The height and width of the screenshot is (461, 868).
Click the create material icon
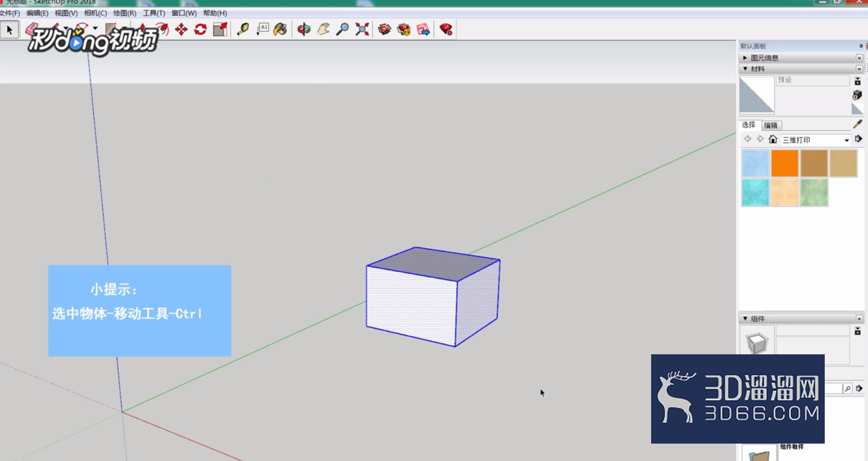(x=857, y=95)
